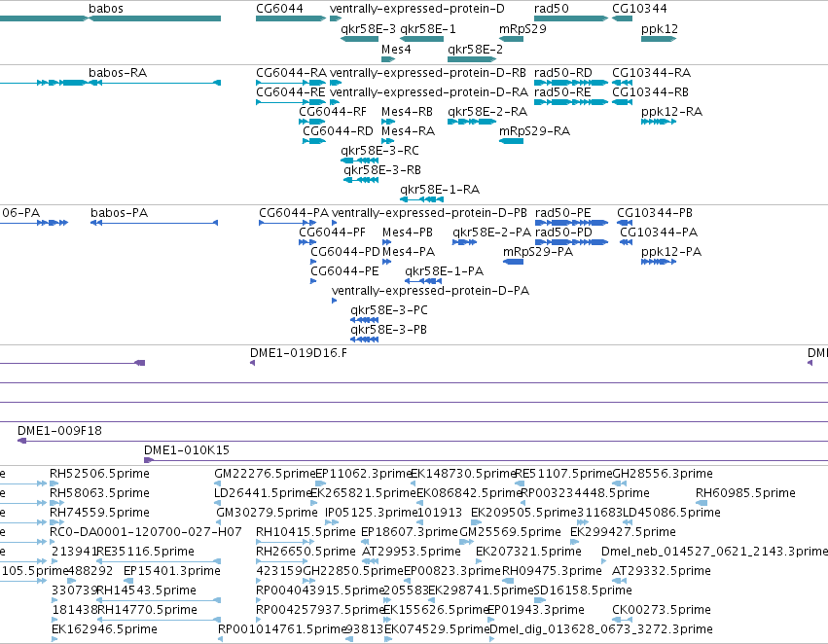Select the qkr58E-3-PC protein label
Image resolution: width=828 pixels, height=644 pixels.
pos(389,310)
